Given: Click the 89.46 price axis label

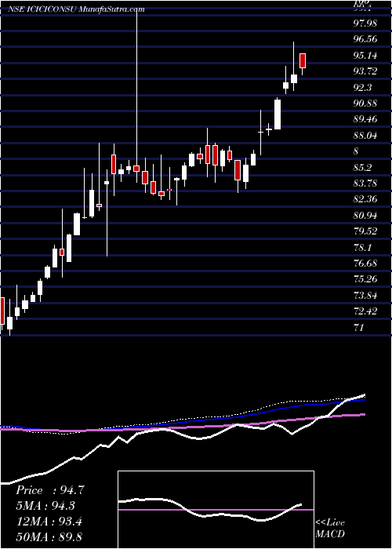Looking at the screenshot, I should click(x=365, y=119).
